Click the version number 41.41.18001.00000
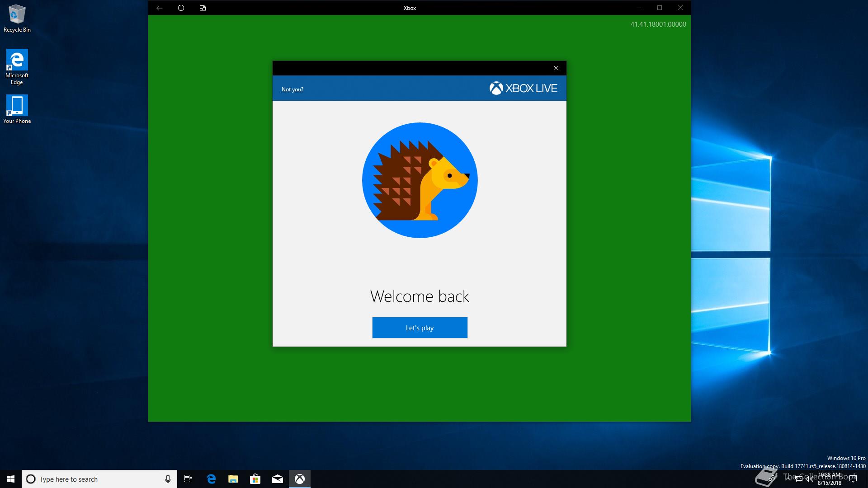 [x=658, y=24]
